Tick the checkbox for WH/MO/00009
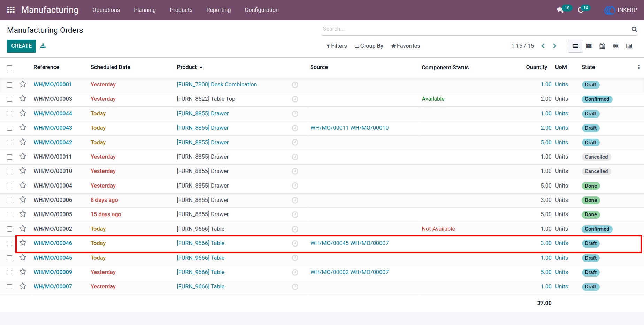The width and height of the screenshot is (644, 325). point(10,272)
